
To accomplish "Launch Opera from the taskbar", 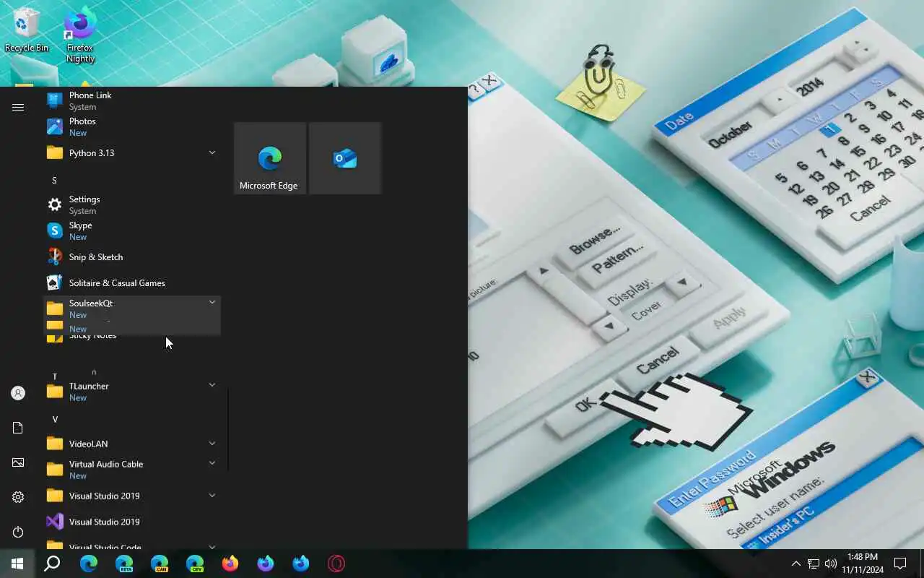I will click(336, 564).
